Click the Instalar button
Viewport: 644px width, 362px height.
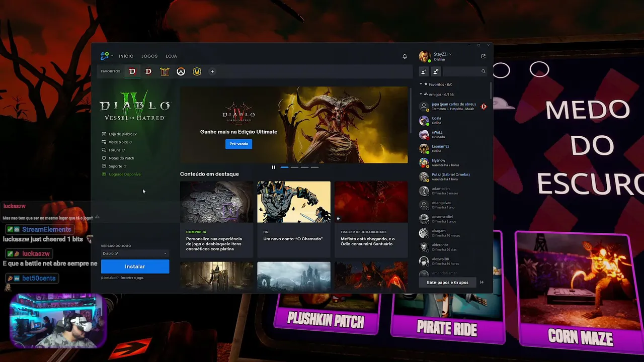click(135, 266)
